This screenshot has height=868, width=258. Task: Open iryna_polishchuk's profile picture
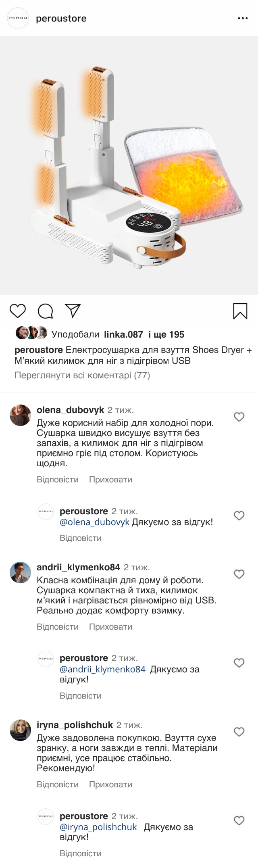pyautogui.click(x=20, y=730)
